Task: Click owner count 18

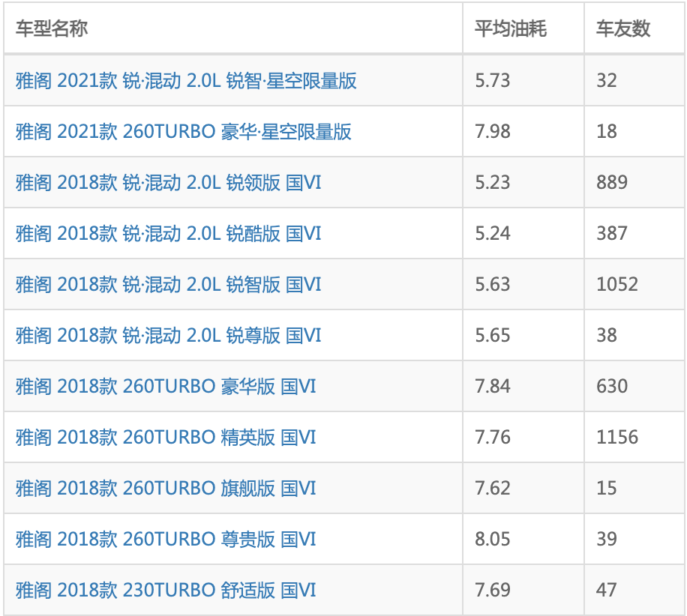Action: pyautogui.click(x=607, y=132)
